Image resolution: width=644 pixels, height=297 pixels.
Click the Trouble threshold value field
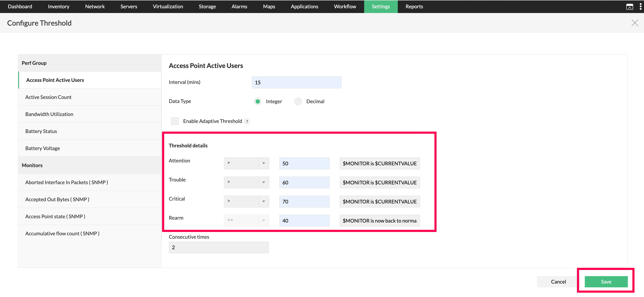pos(304,182)
